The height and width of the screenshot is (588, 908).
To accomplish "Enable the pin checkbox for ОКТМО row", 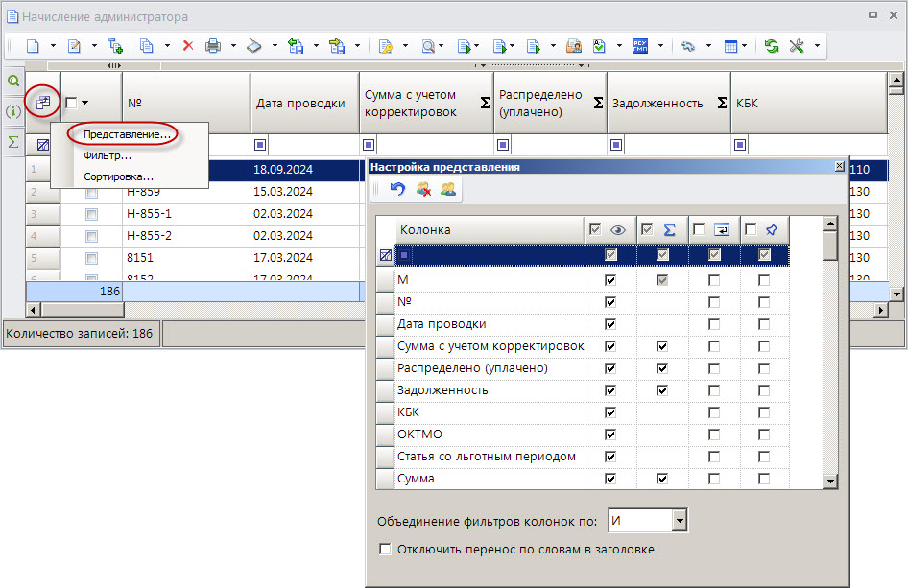I will [764, 435].
